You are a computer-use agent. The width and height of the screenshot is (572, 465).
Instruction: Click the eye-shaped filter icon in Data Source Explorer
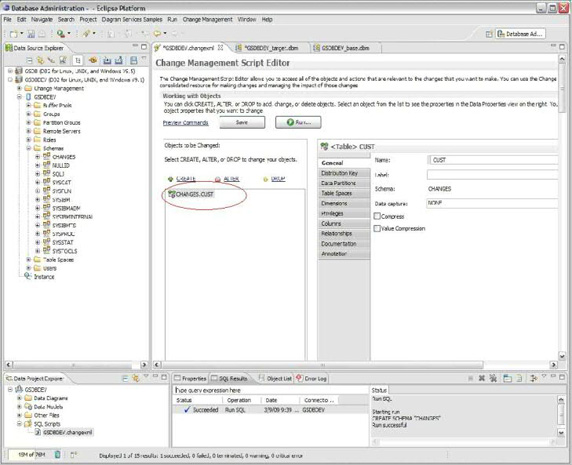(x=93, y=60)
